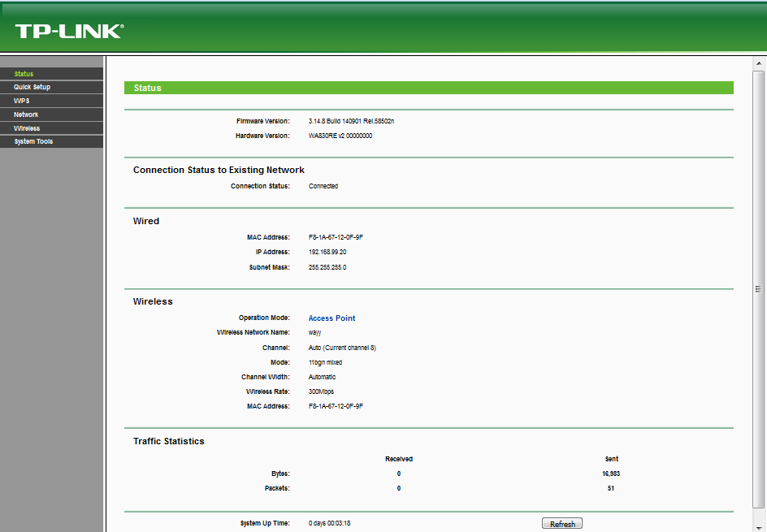Open the Wireless settings page

[26, 128]
